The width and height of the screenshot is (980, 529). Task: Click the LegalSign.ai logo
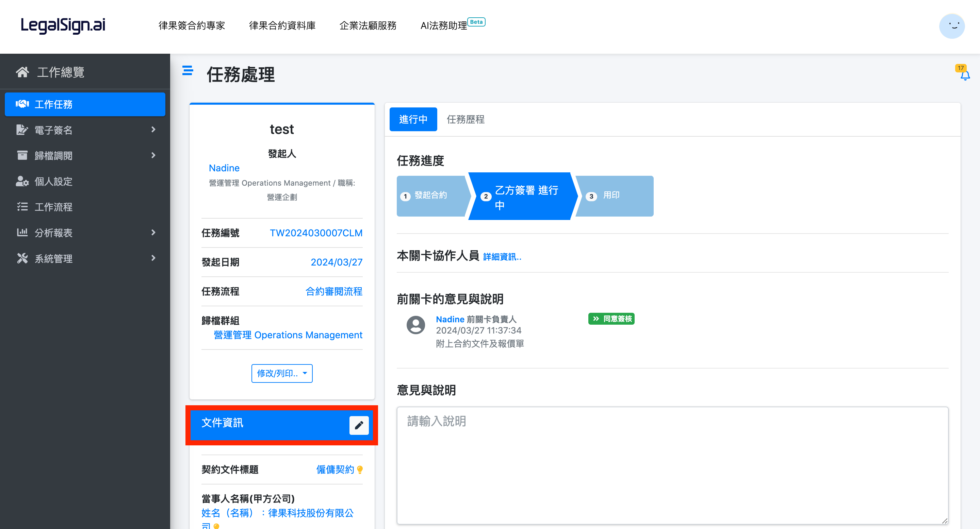pos(63,25)
